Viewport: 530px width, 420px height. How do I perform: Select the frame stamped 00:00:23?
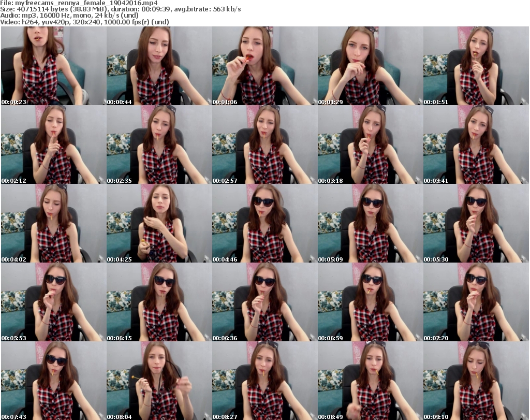click(x=54, y=66)
